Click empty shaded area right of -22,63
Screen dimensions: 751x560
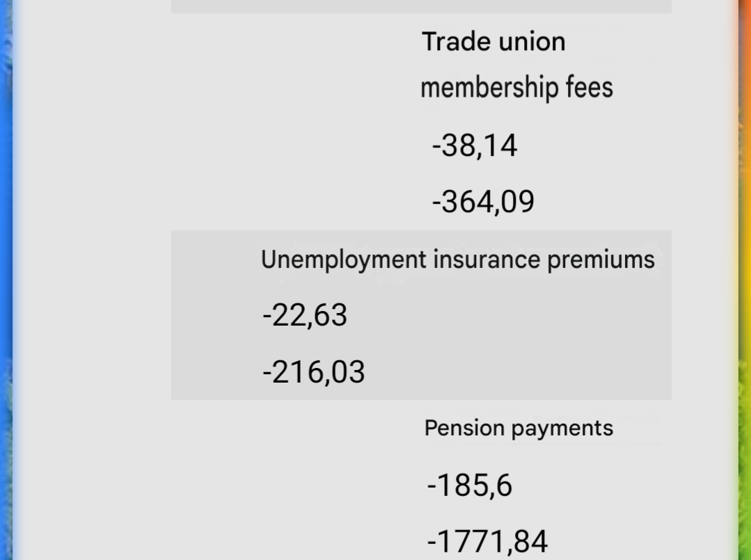click(x=507, y=315)
